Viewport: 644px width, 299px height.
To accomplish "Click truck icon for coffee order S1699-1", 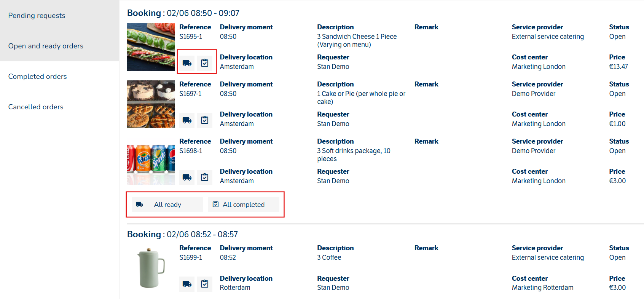I will pos(187,284).
